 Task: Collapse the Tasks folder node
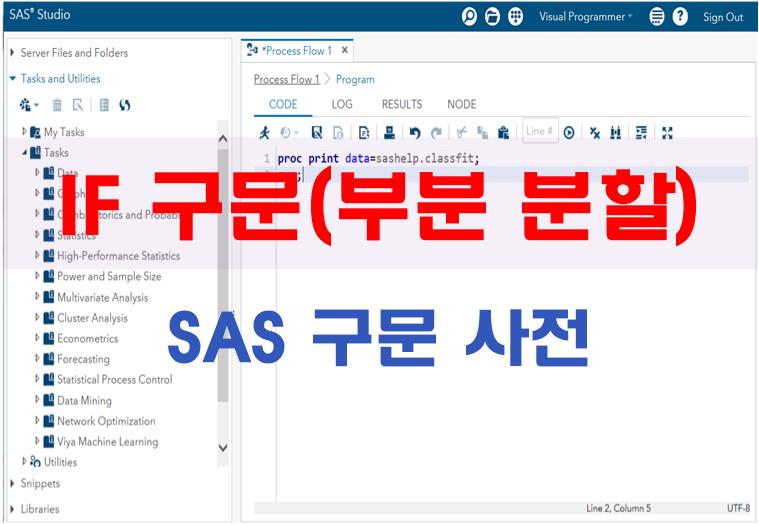click(24, 152)
